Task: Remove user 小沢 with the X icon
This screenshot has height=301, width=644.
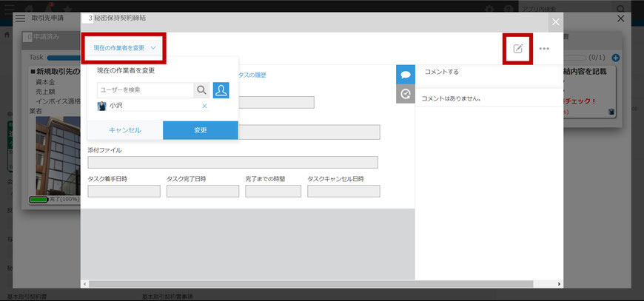Action: point(204,106)
